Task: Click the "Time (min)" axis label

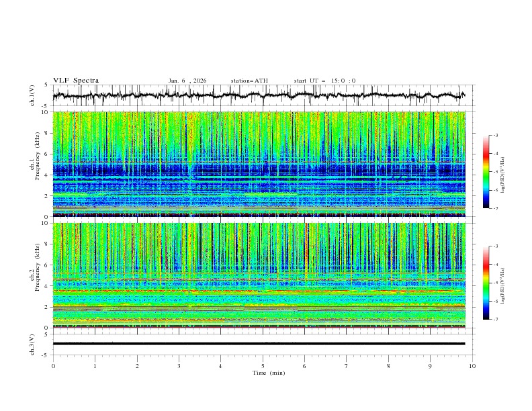Action: [x=269, y=373]
